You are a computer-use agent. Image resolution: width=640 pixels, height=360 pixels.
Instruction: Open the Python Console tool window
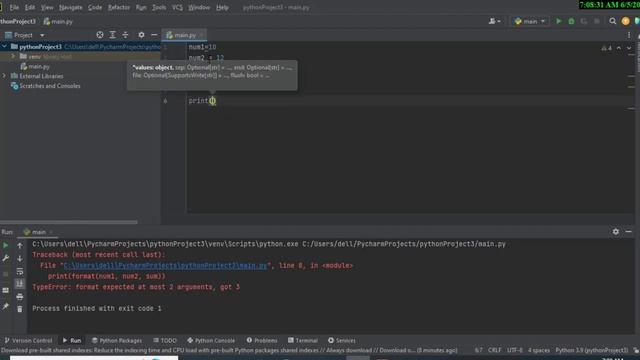click(x=211, y=340)
